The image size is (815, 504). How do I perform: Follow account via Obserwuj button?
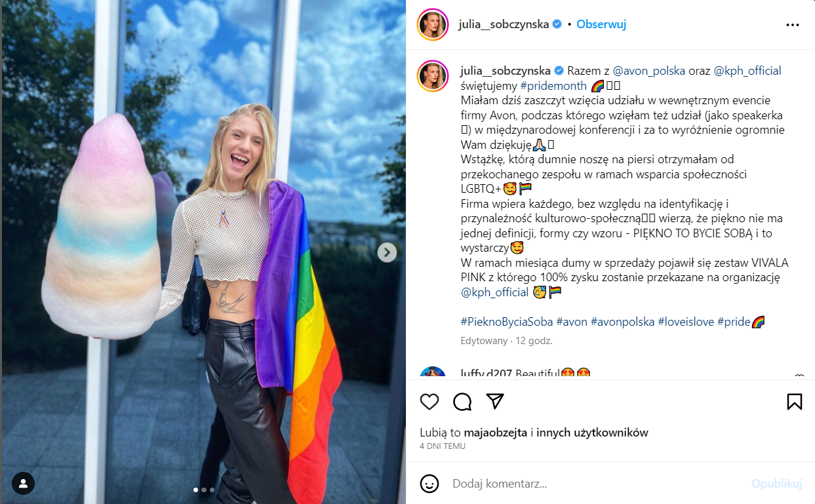(x=601, y=24)
